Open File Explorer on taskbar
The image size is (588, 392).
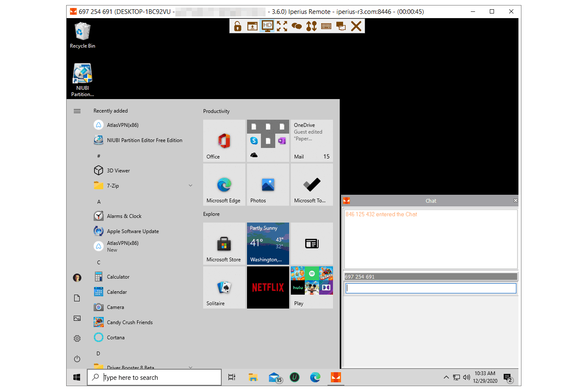click(253, 377)
